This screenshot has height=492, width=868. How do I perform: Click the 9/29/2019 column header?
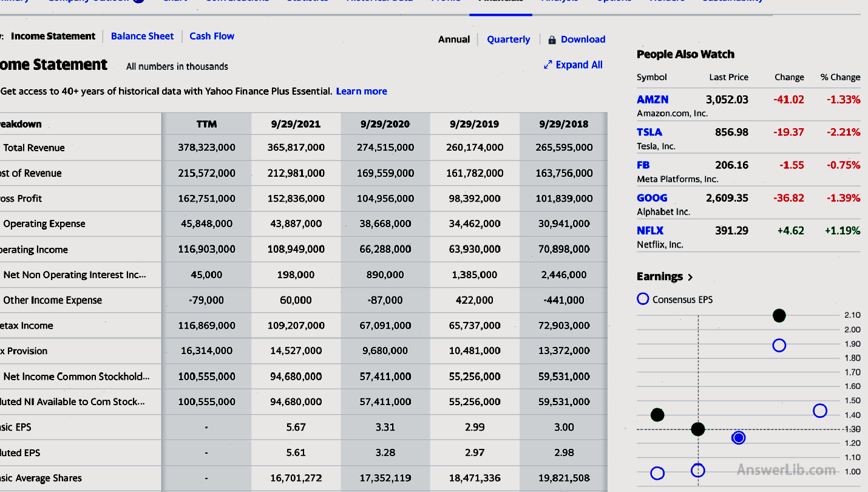(x=474, y=124)
